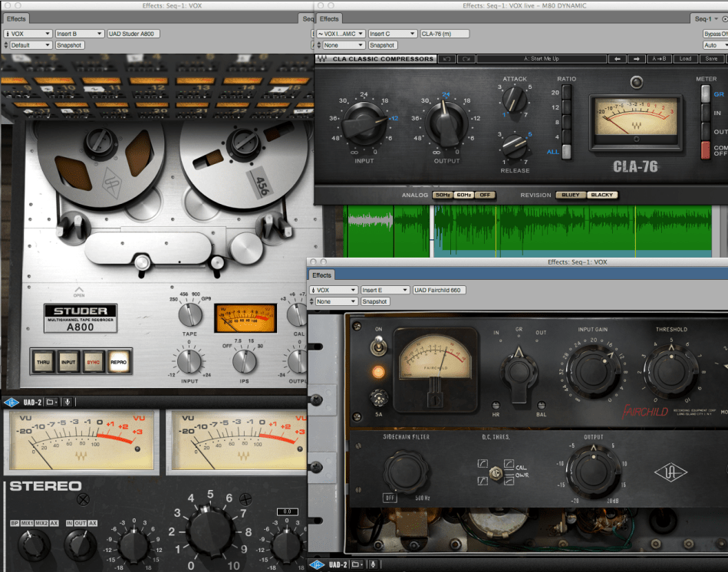The height and width of the screenshot is (572, 728).
Task: Select the Effects tab in Fairchild window
Action: point(322,275)
